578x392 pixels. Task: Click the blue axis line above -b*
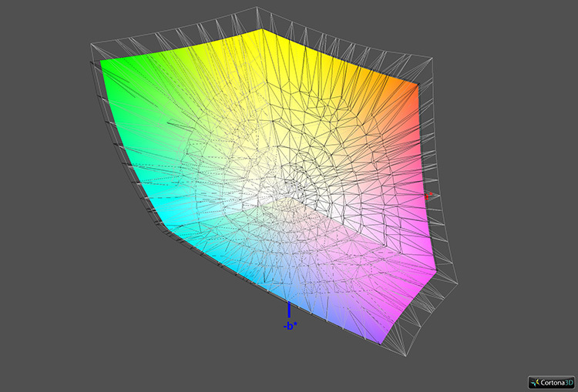289,310
